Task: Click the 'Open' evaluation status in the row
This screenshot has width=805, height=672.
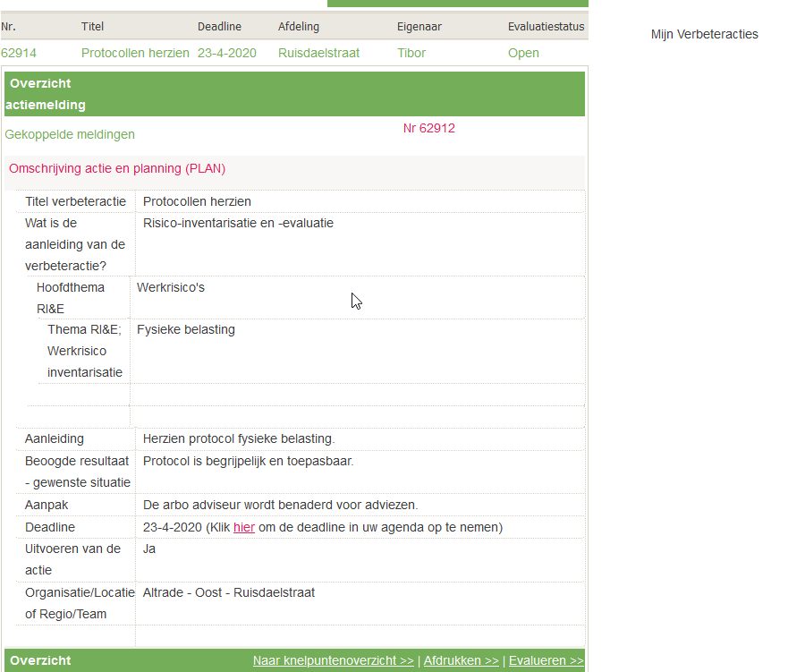Action: (523, 53)
